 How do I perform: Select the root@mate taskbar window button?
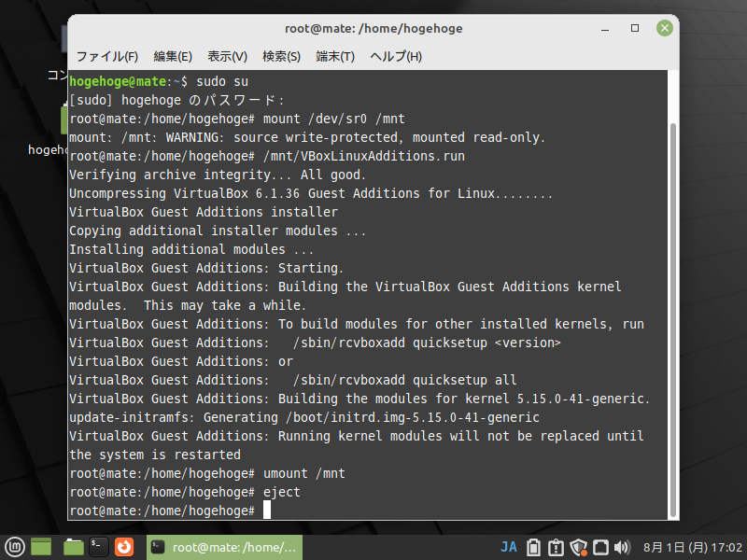pyautogui.click(x=224, y=547)
